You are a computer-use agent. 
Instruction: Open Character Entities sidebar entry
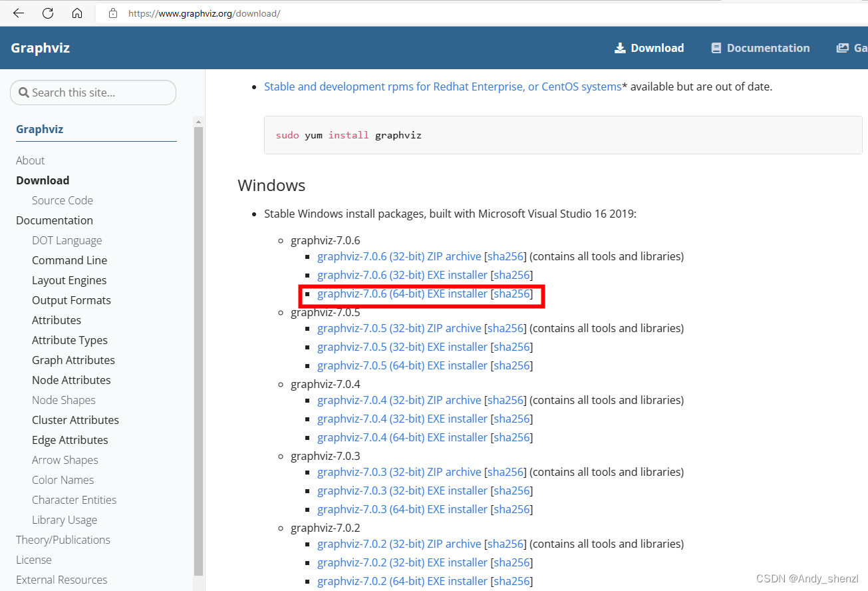(x=74, y=500)
